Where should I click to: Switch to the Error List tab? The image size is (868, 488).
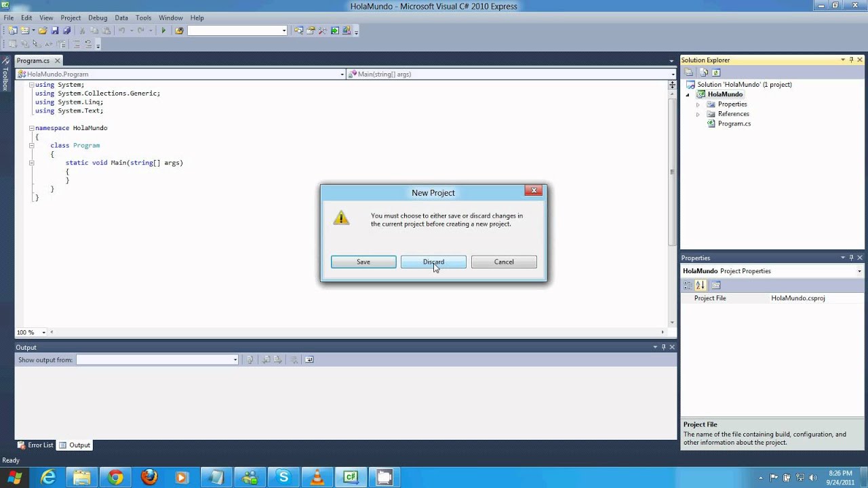coord(35,445)
